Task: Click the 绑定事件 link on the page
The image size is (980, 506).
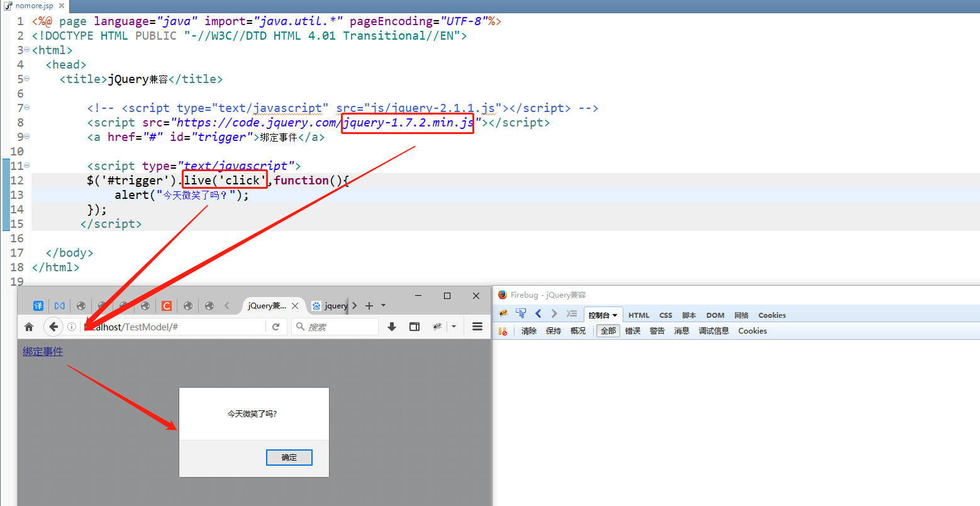Action: [x=43, y=351]
